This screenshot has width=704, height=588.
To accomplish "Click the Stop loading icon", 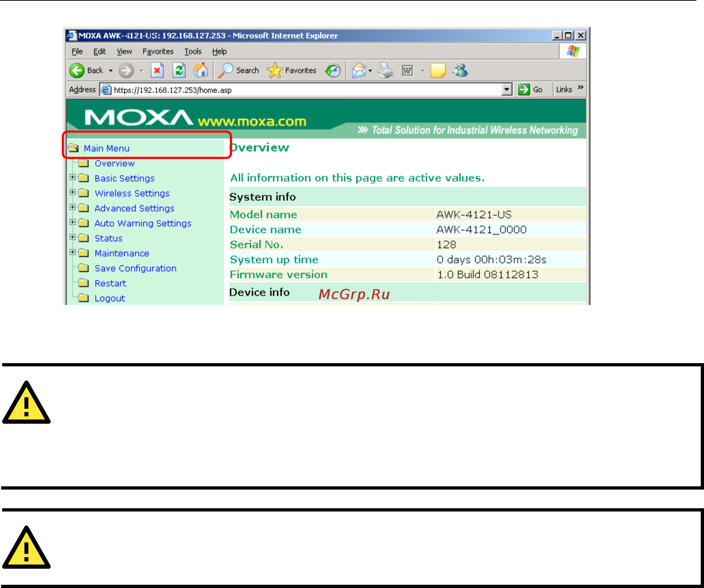I will [x=157, y=70].
